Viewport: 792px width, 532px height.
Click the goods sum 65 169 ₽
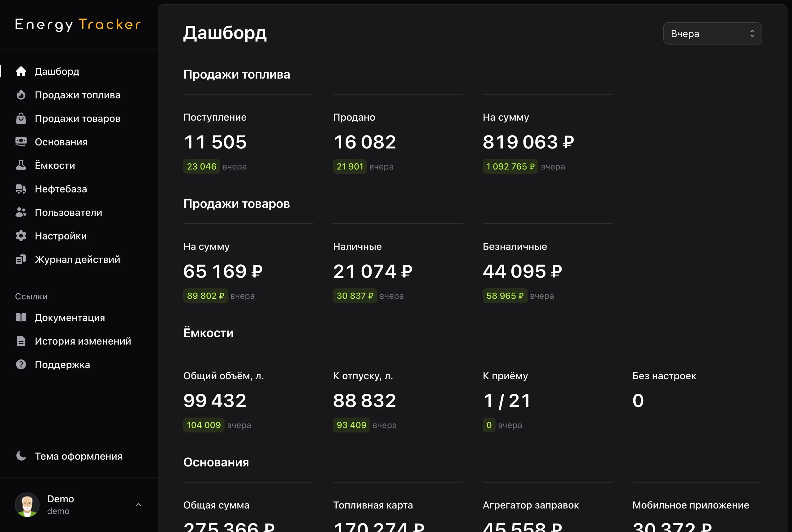[x=223, y=271]
